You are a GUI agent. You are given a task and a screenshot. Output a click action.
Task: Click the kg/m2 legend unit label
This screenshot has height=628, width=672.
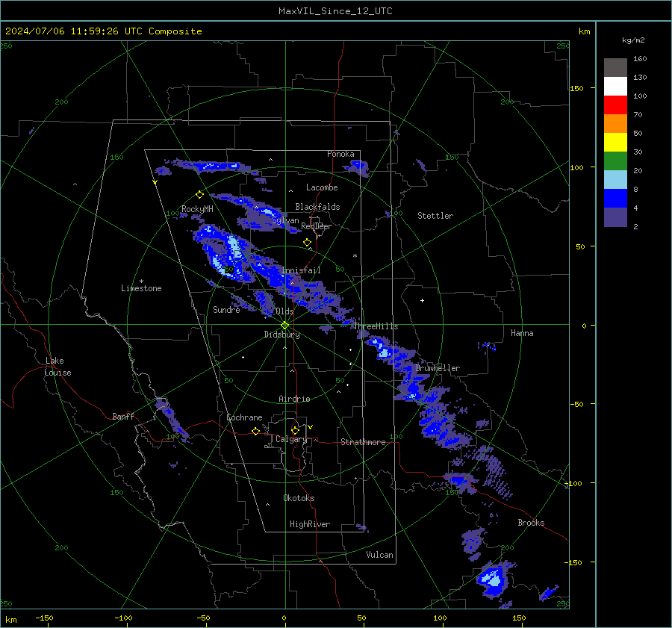tap(633, 40)
